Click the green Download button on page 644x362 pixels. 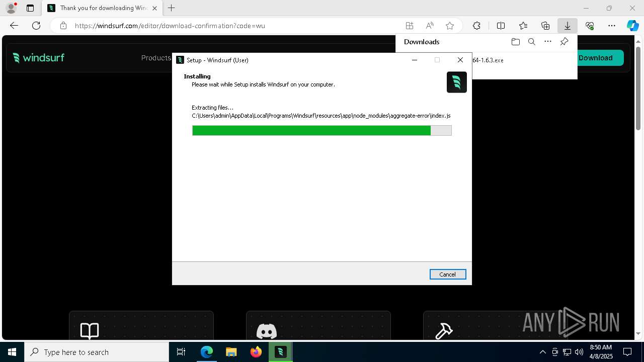click(596, 58)
